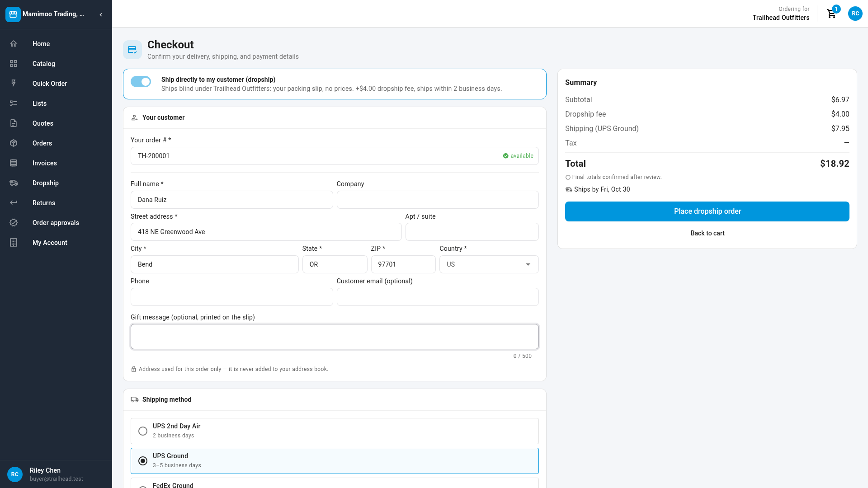Click the Ships by Fri, Oct 30 text
The image size is (868, 488).
(602, 189)
